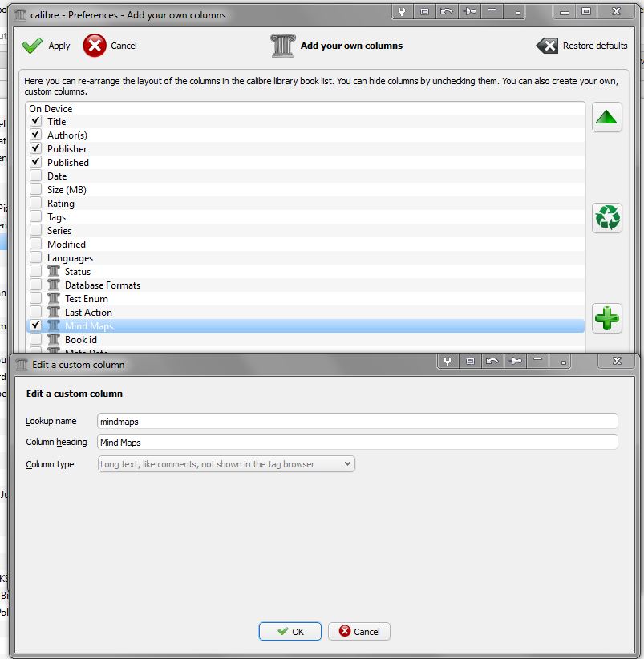Enable the Languages column checkbox
The width and height of the screenshot is (644, 659).
36,257
